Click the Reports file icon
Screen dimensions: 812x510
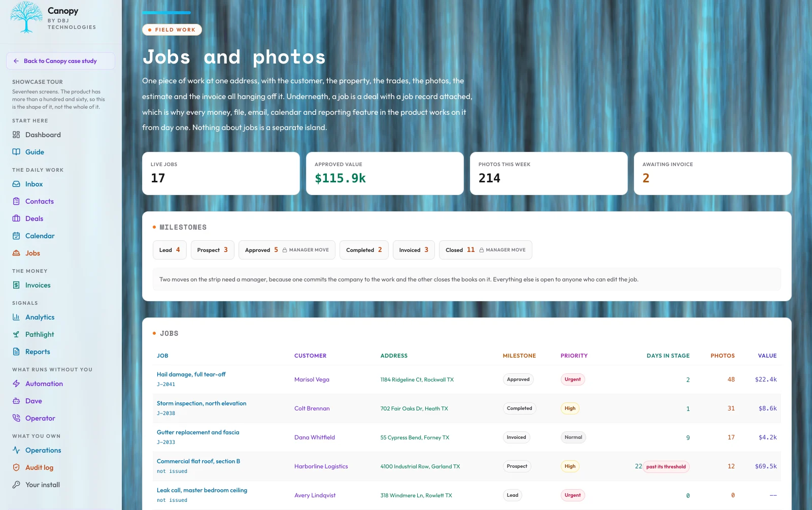(16, 352)
